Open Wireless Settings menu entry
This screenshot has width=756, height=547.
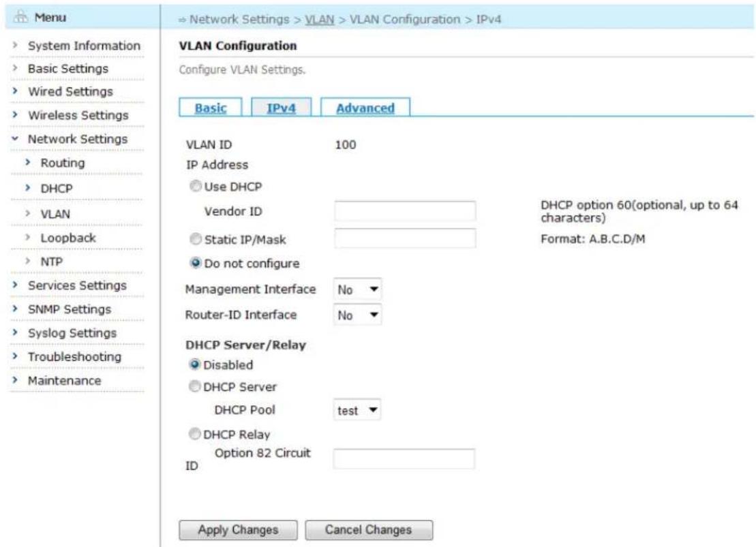pyautogui.click(x=78, y=116)
